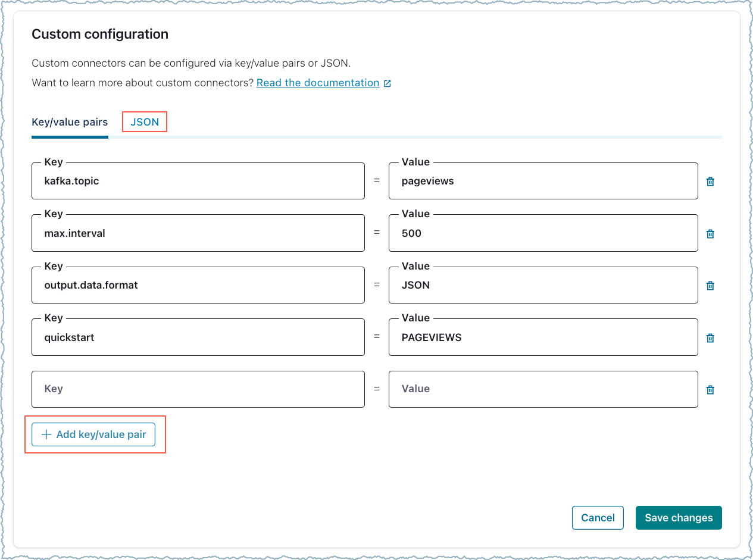
Task: Select the Key/value pairs tab
Action: click(x=70, y=122)
